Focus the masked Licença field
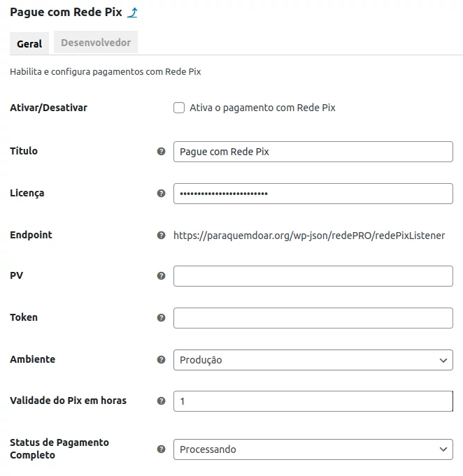The height and width of the screenshot is (476, 463). coord(313,194)
